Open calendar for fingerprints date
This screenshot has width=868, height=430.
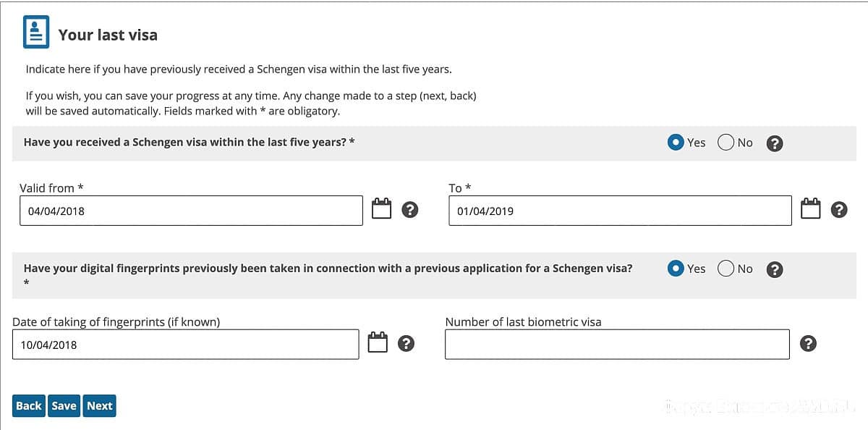pyautogui.click(x=378, y=342)
